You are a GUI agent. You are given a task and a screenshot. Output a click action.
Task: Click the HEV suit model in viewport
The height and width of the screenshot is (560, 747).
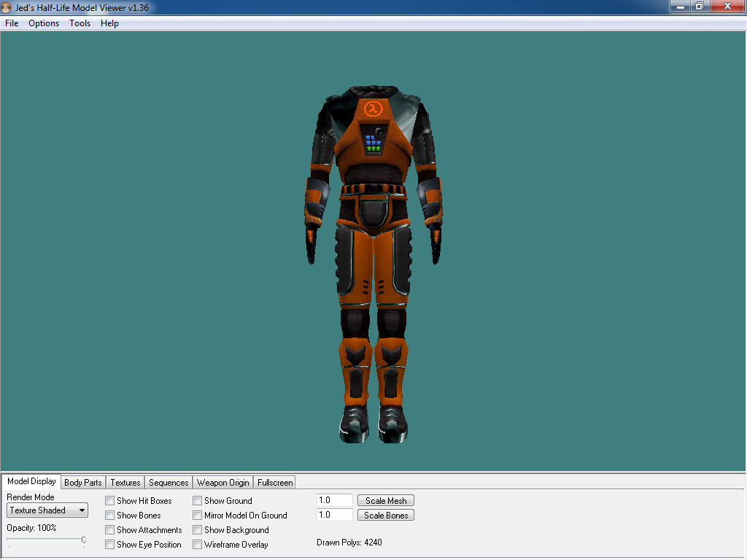click(x=374, y=264)
